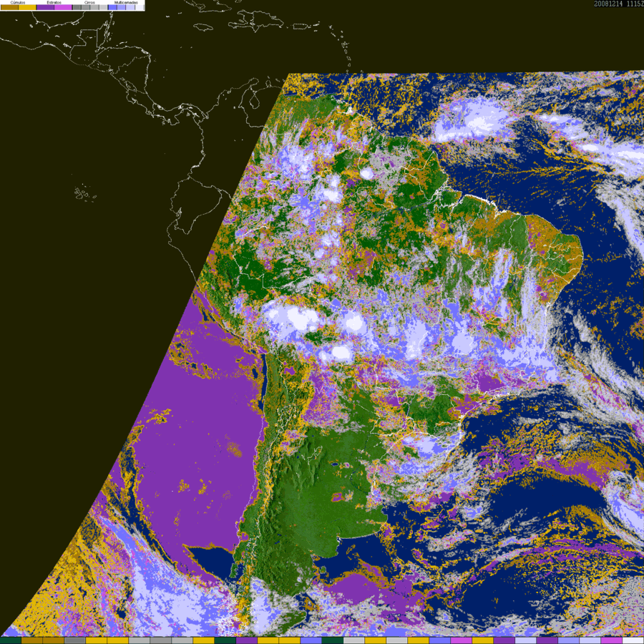
Task: Select the dark purple Estratos legend swatch
Action: [45, 7]
